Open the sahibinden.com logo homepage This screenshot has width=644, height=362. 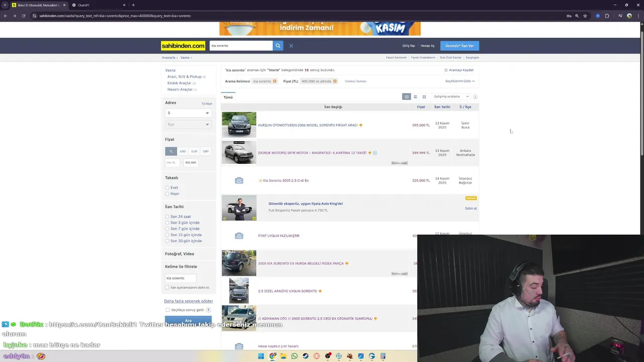coord(183,46)
